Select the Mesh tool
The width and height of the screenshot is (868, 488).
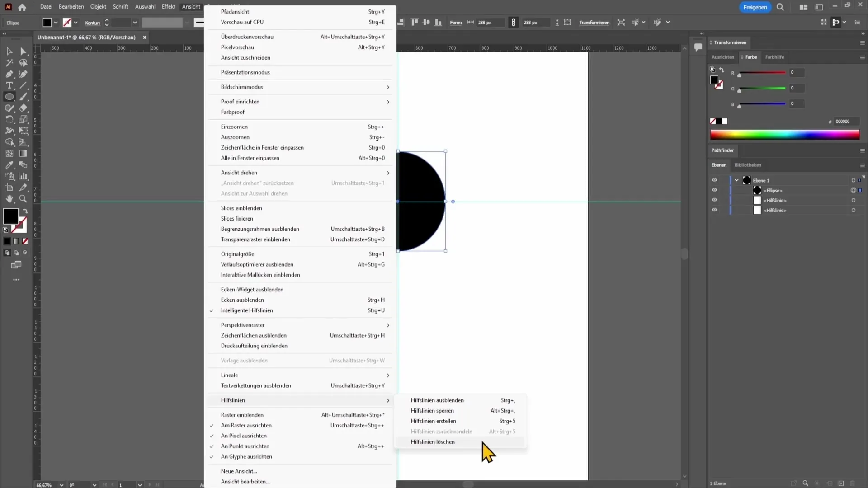point(9,154)
